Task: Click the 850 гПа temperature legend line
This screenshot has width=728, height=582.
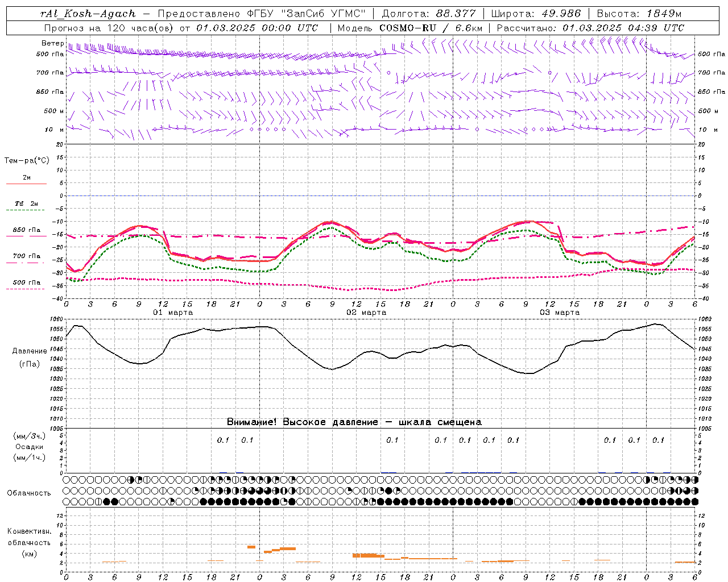Action: click(x=26, y=236)
